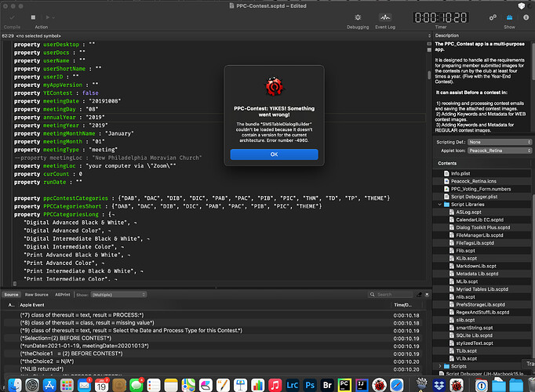This screenshot has height=392, width=535.
Task: Expand the Scripts folder
Action: pyautogui.click(x=440, y=366)
